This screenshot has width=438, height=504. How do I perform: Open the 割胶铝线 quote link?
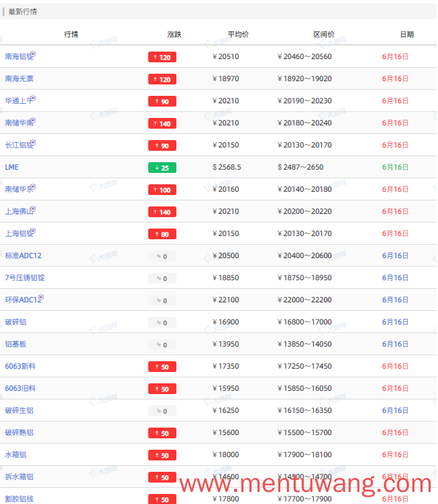pos(19,499)
